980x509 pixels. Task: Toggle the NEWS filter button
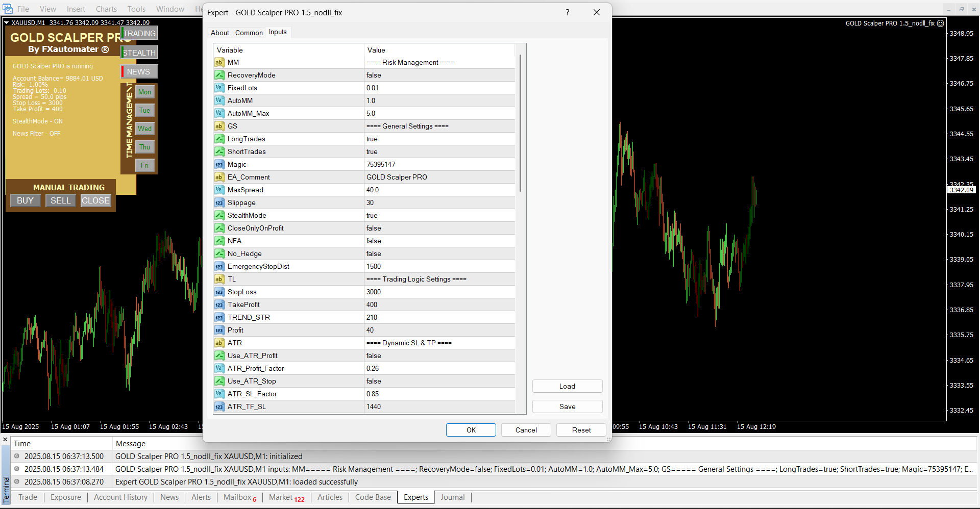(139, 72)
